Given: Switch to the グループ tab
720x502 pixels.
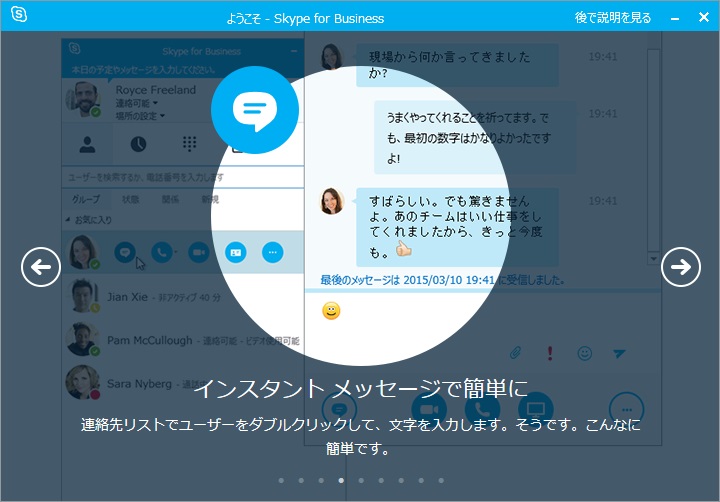Looking at the screenshot, I should click(x=86, y=199).
